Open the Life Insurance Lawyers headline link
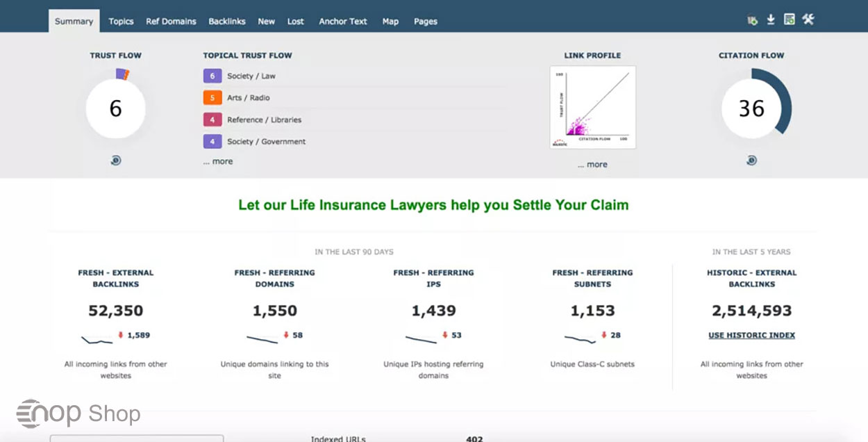 point(433,205)
